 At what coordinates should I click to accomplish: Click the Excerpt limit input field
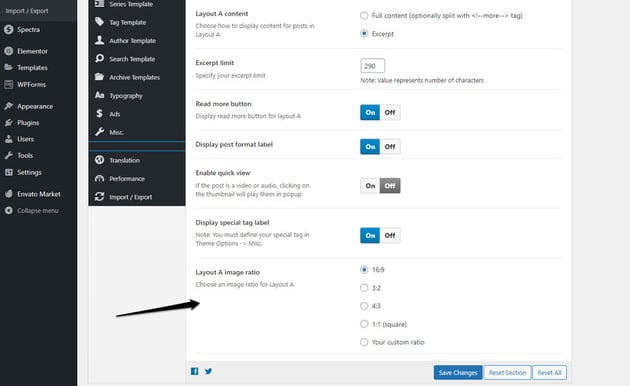pos(372,66)
